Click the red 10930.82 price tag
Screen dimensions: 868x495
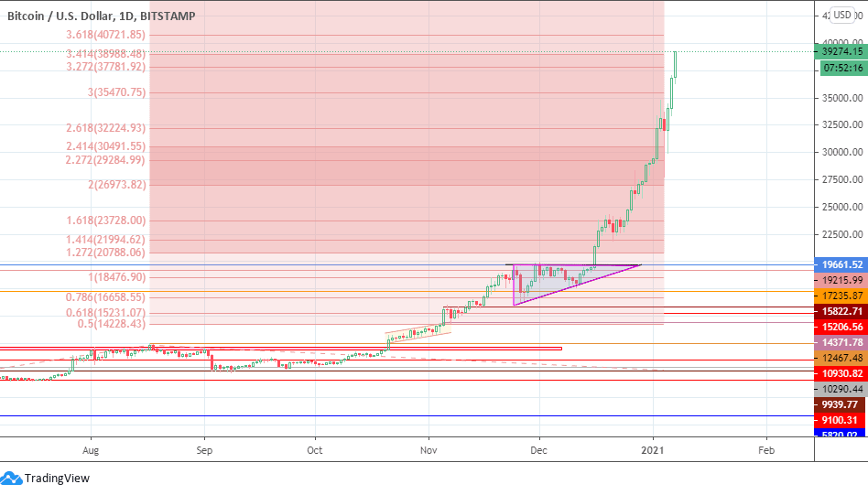(841, 373)
